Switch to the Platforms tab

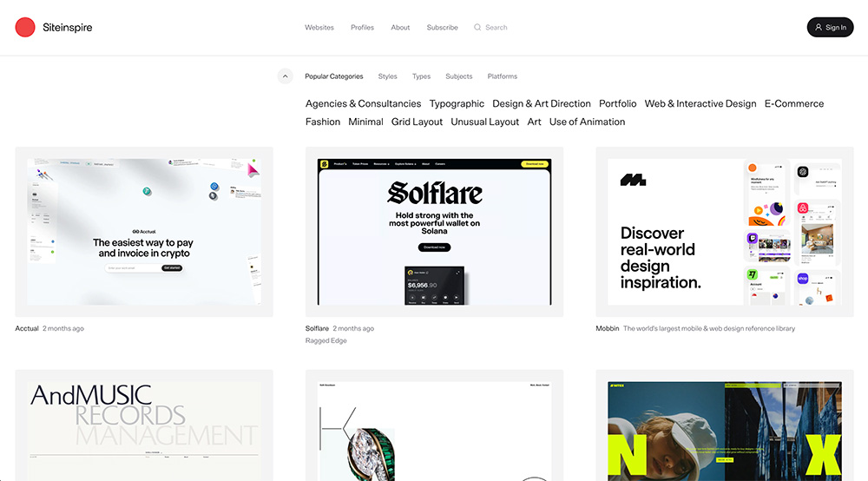(x=502, y=76)
